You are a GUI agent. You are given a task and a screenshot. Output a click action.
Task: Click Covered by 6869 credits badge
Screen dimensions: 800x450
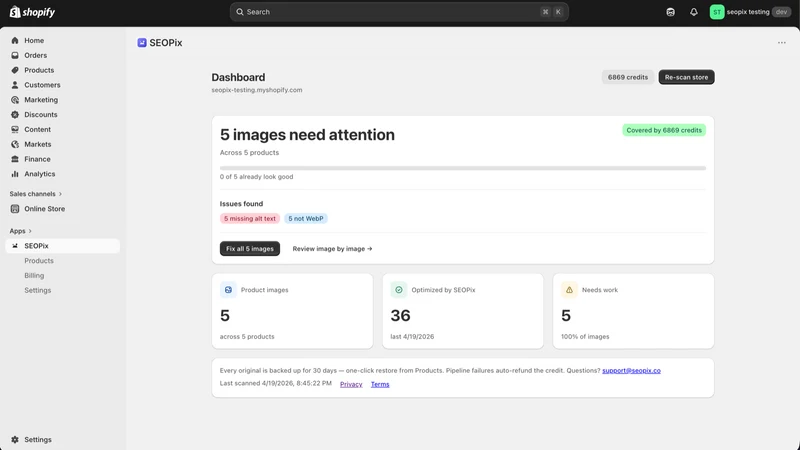click(664, 130)
